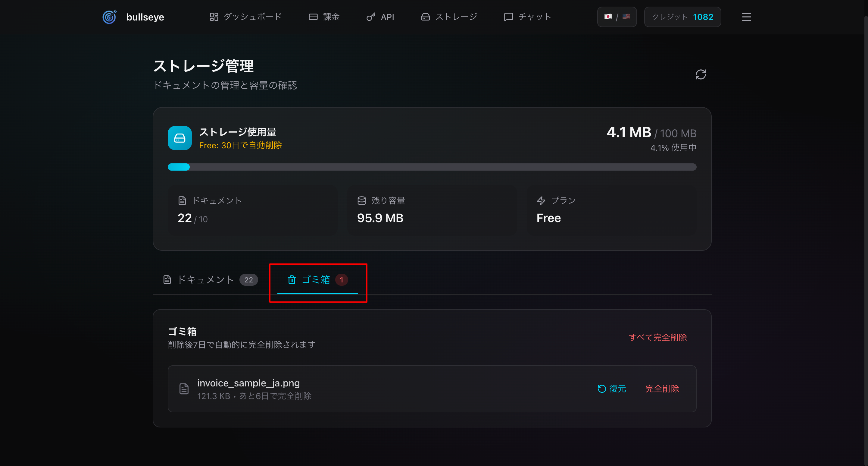
Task: Open the チャット nav item
Action: coord(527,17)
